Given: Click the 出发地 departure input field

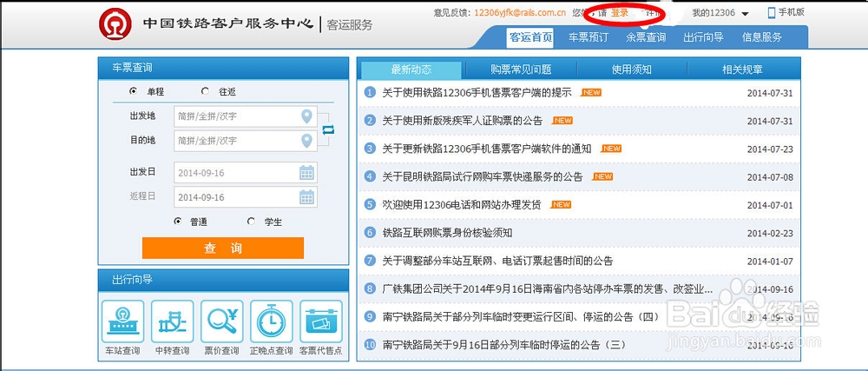Looking at the screenshot, I should coord(246,116).
